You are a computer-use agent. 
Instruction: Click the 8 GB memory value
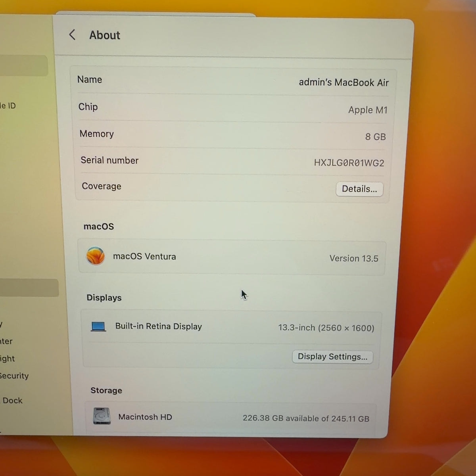(375, 136)
